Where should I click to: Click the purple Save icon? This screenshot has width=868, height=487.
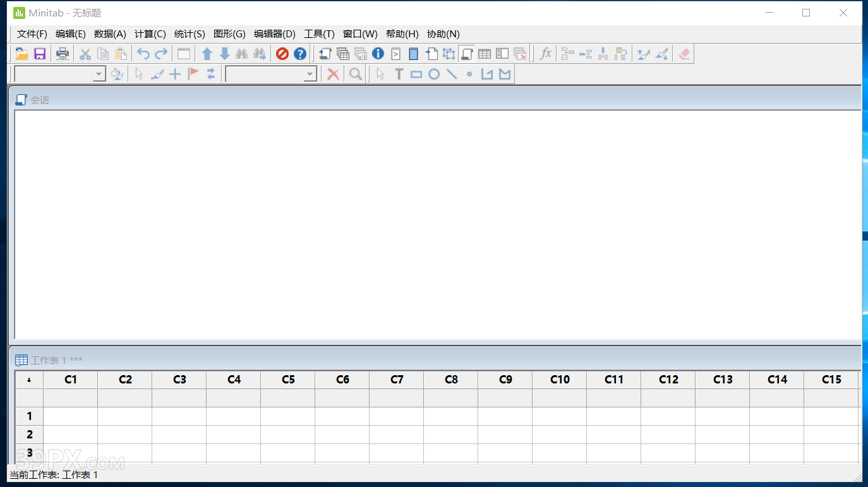[x=40, y=54]
